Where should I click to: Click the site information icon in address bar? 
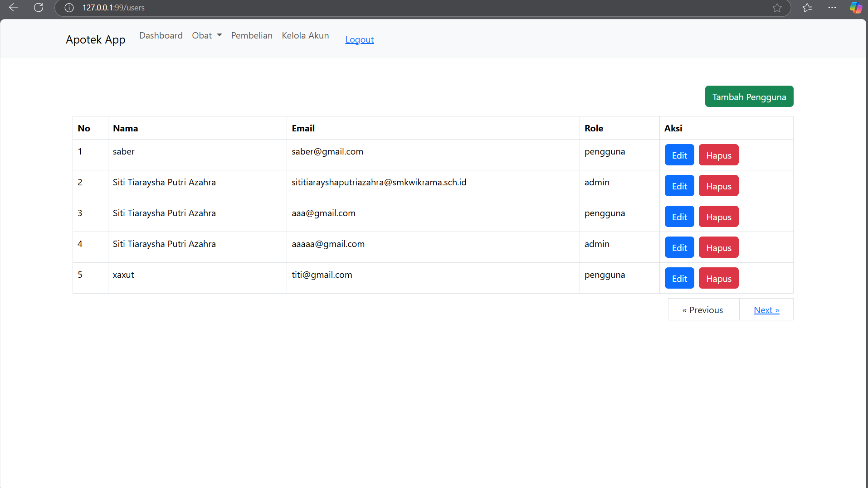coord(69,8)
